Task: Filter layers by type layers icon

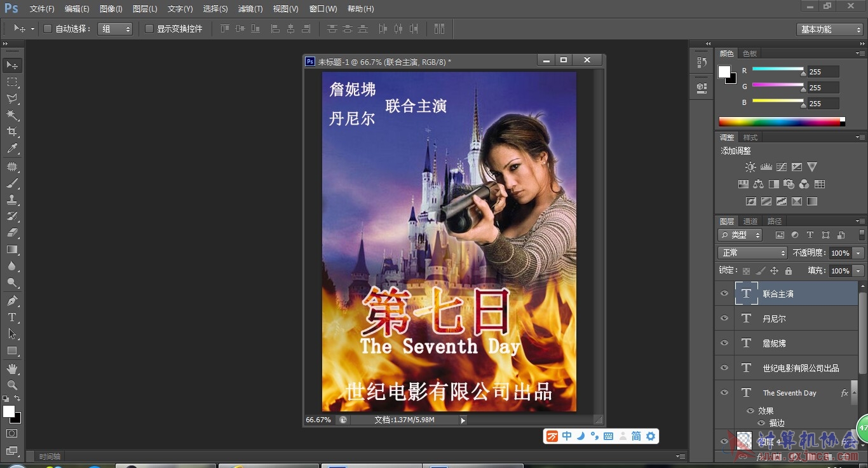Action: [810, 235]
